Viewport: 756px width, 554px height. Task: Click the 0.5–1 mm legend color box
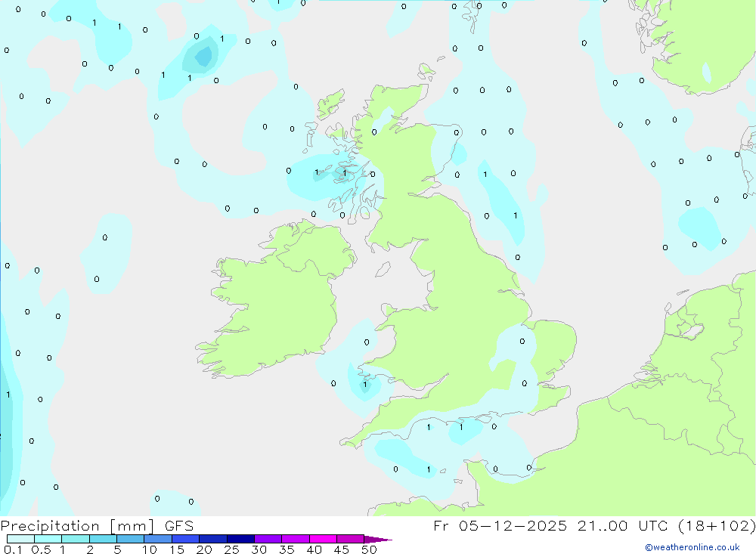[x=48, y=539]
